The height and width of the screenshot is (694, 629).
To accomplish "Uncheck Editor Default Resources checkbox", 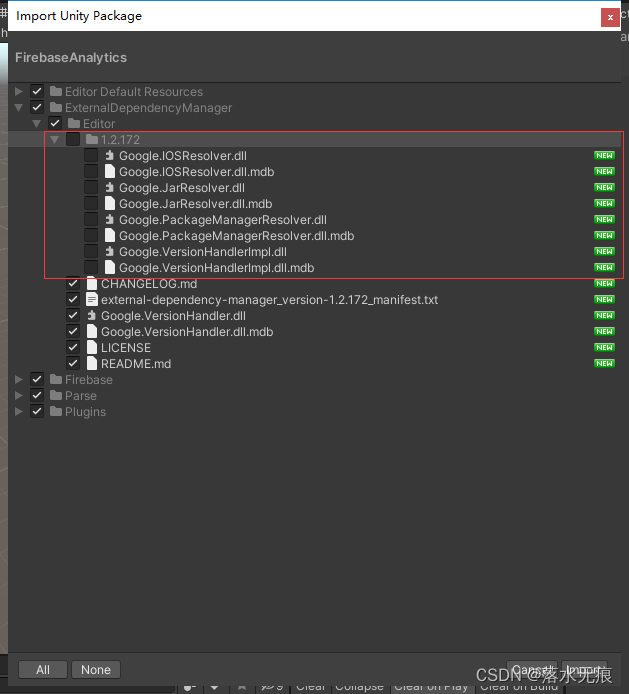I will (37, 92).
